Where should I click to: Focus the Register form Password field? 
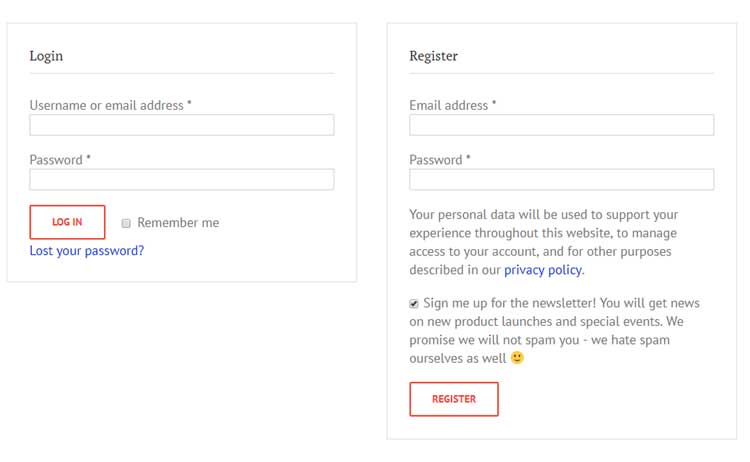[x=561, y=179]
